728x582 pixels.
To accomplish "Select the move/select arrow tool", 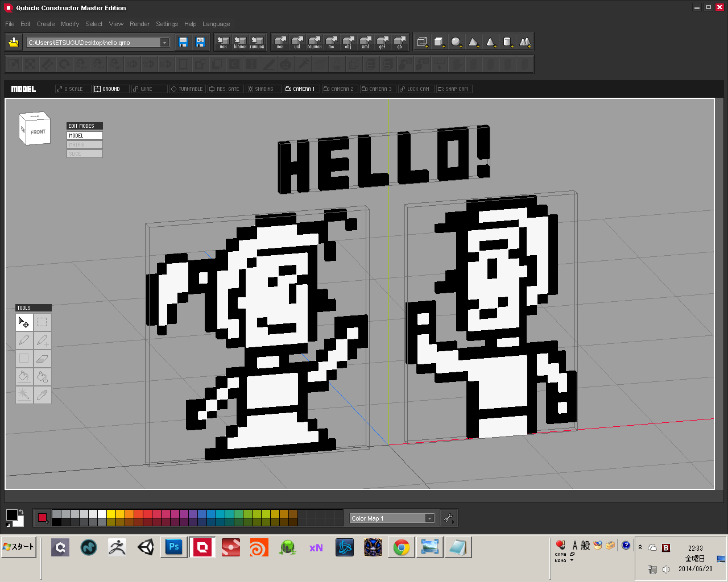I will pyautogui.click(x=24, y=322).
